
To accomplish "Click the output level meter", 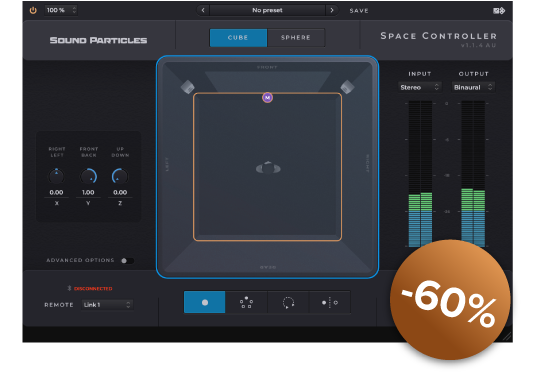I will [473, 174].
